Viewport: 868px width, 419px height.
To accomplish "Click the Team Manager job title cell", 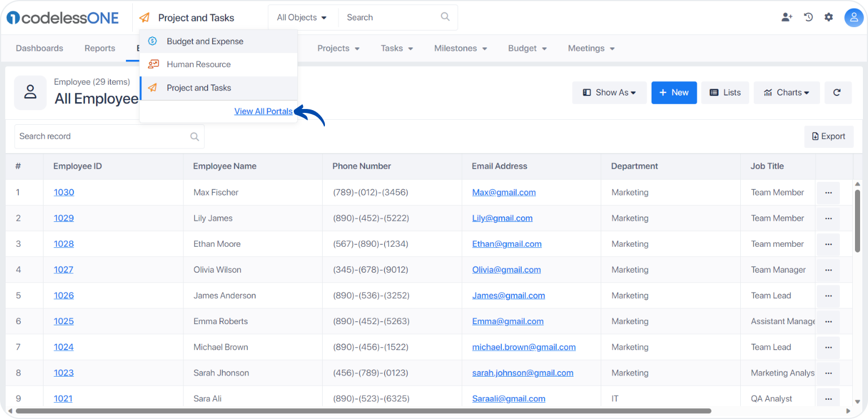I will 778,270.
